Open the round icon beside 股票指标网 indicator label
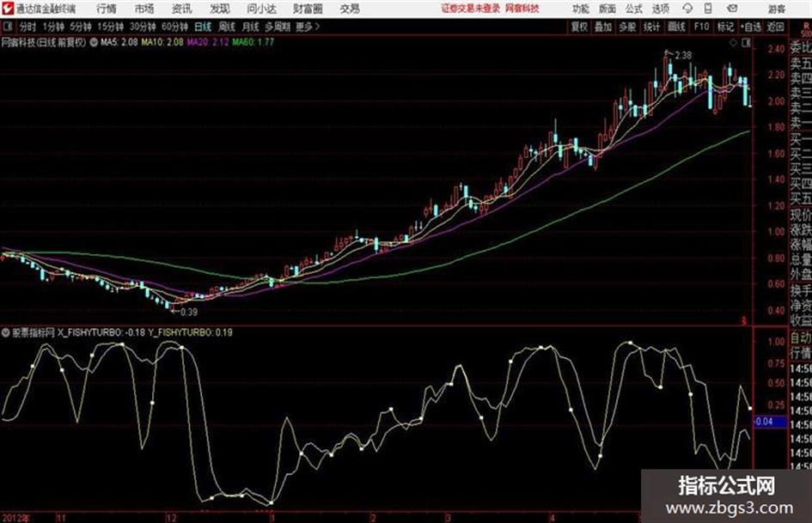 [x=6, y=332]
